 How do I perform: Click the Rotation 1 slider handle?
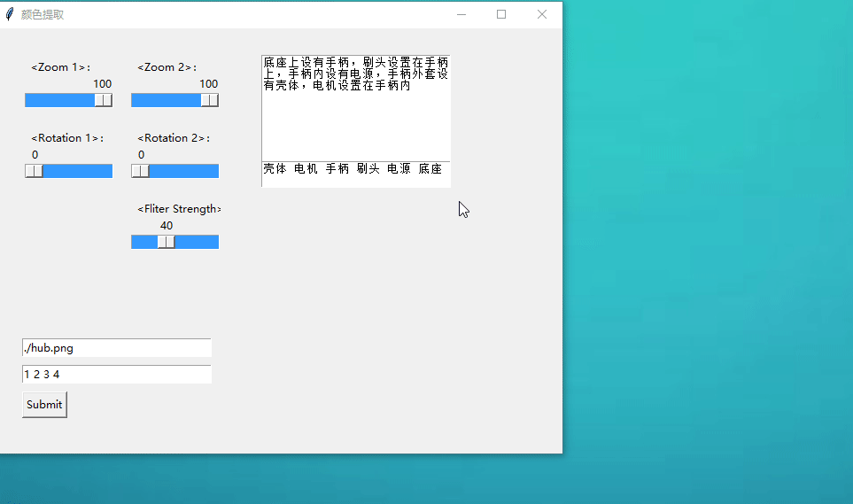tap(35, 171)
